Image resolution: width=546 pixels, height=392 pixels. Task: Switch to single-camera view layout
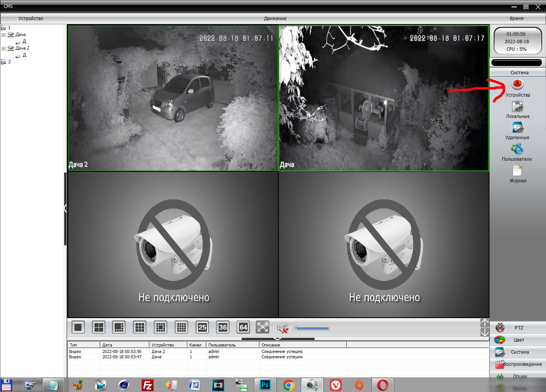click(x=78, y=327)
